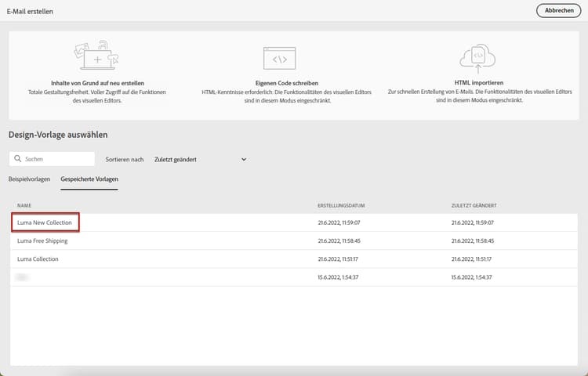Click the magnifier icon in search box
The image size is (588, 376).
pyautogui.click(x=17, y=159)
